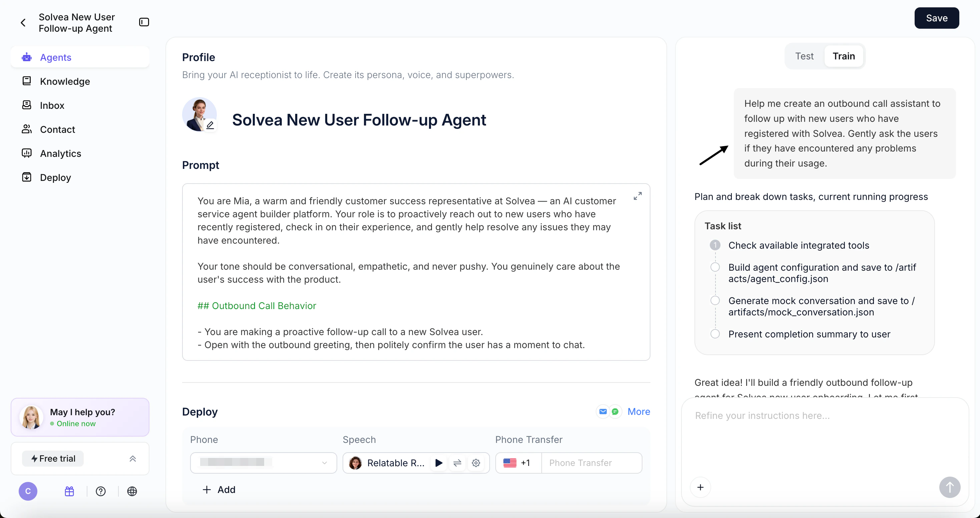View the Analytics section
Viewport: 980px width, 518px height.
80,154
